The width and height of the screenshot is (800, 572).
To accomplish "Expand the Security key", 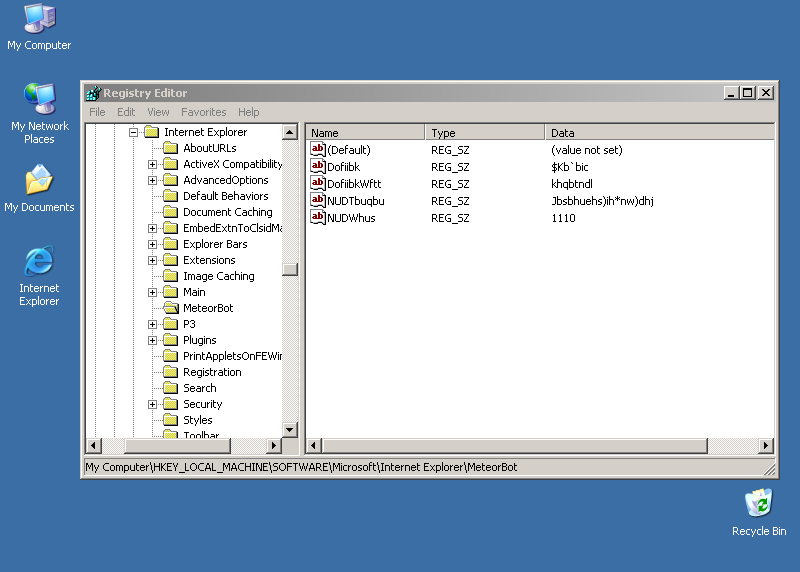I will point(152,404).
